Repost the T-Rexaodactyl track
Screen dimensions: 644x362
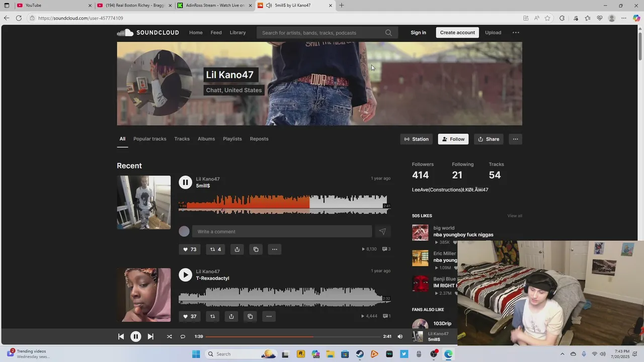[x=212, y=316]
